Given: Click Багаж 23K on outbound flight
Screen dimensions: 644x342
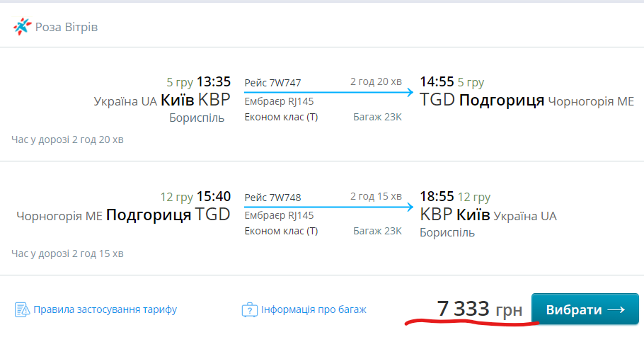Looking at the screenshot, I should coord(377,117).
